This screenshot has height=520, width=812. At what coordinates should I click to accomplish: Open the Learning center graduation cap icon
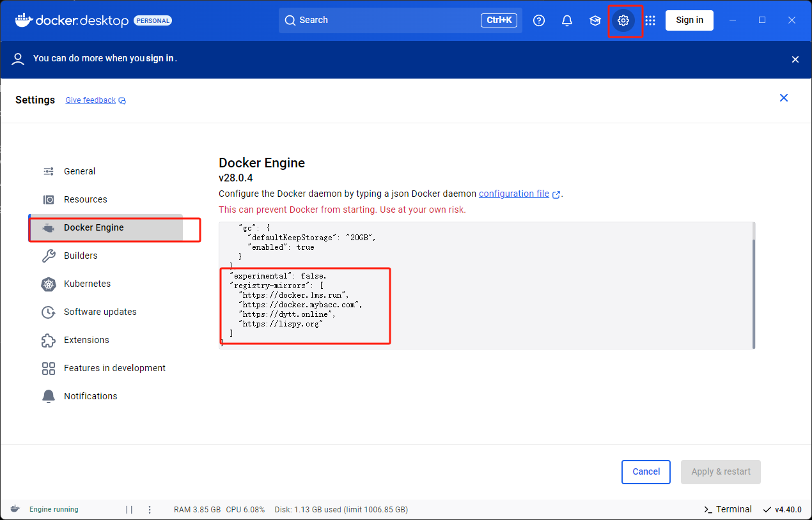click(595, 20)
